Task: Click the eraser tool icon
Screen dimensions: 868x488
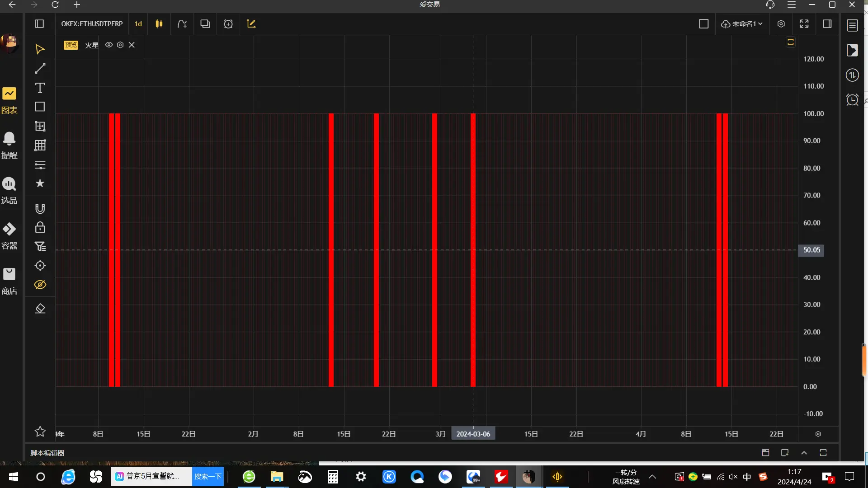Action: pyautogui.click(x=40, y=309)
